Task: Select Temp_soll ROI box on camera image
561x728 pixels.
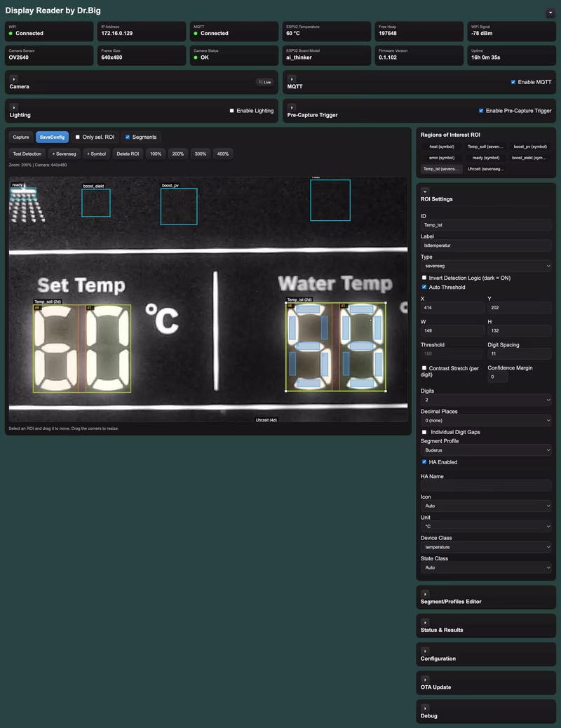Action: (x=82, y=348)
